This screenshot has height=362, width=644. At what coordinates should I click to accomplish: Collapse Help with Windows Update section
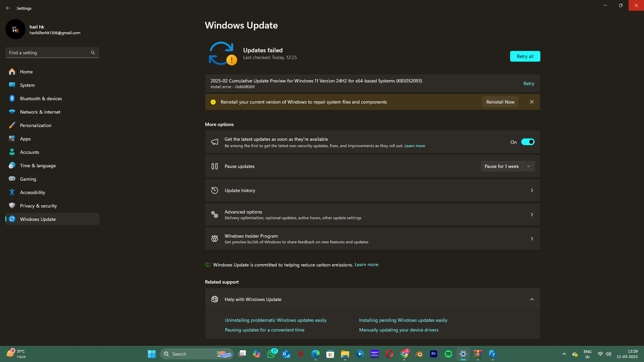[532, 299]
